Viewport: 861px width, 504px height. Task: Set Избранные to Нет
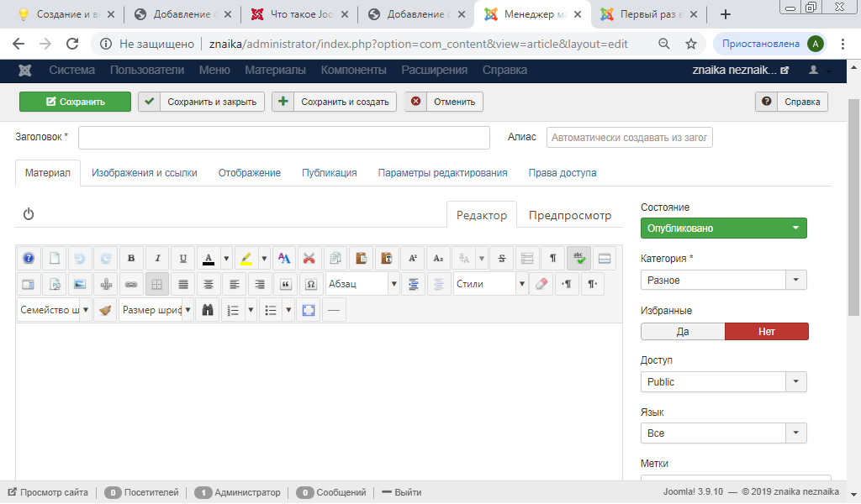pos(767,331)
